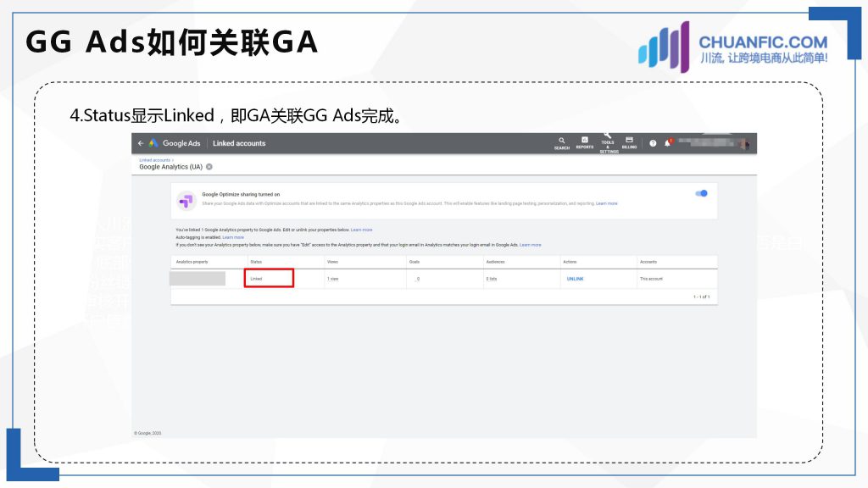868x488 pixels.
Task: Click the '1 view' link
Action: click(x=332, y=279)
